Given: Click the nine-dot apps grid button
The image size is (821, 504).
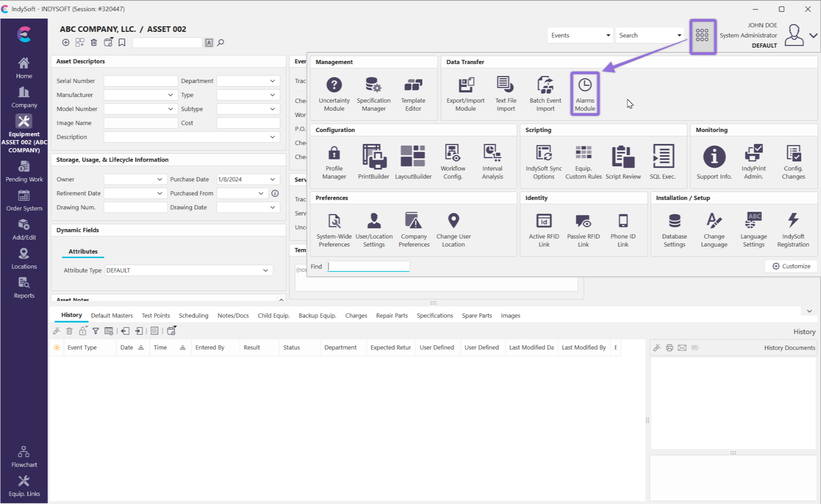Looking at the screenshot, I should (702, 35).
